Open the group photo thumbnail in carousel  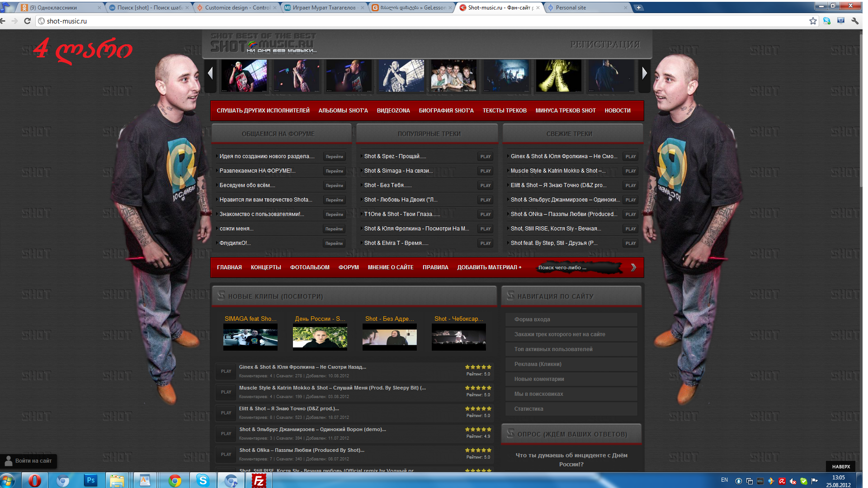click(x=453, y=75)
